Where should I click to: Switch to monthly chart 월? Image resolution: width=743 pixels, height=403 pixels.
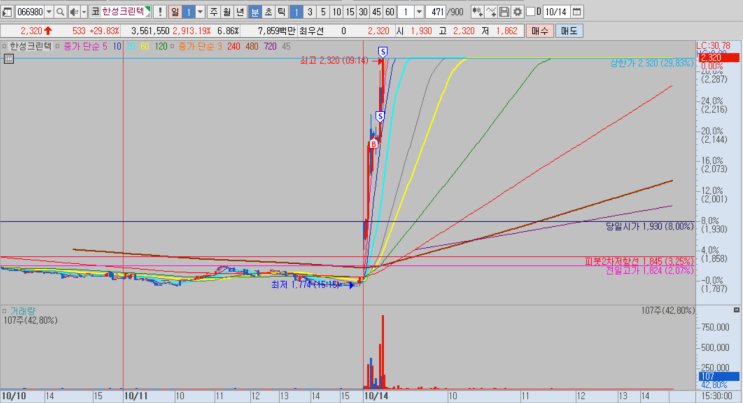coord(227,11)
